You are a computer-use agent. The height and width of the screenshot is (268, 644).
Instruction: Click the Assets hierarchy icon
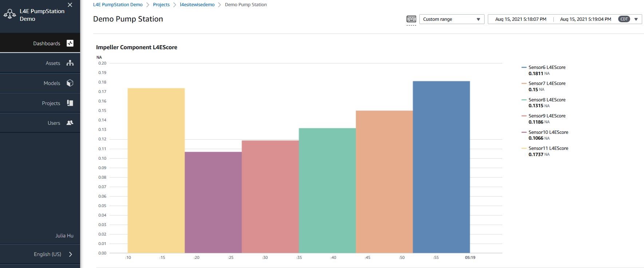pos(70,63)
